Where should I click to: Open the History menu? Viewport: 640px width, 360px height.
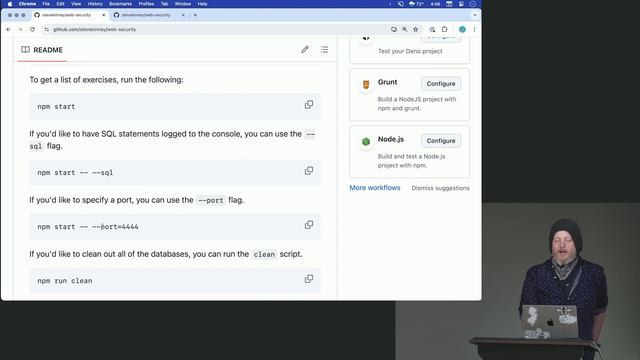[95, 4]
